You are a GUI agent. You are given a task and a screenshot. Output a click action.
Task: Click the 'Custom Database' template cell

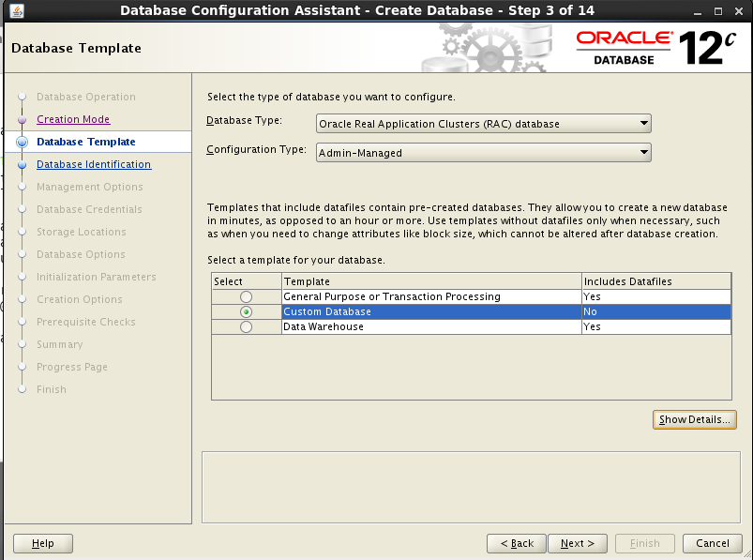(x=431, y=311)
